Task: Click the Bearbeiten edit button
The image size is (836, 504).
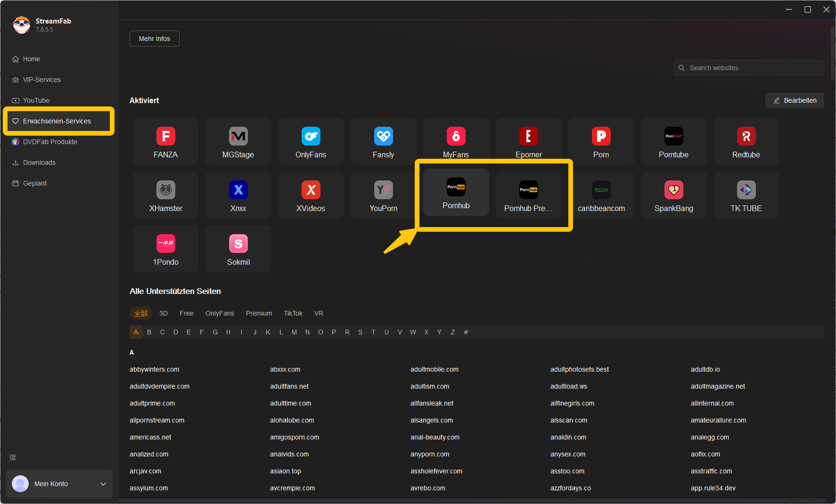Action: (x=795, y=100)
